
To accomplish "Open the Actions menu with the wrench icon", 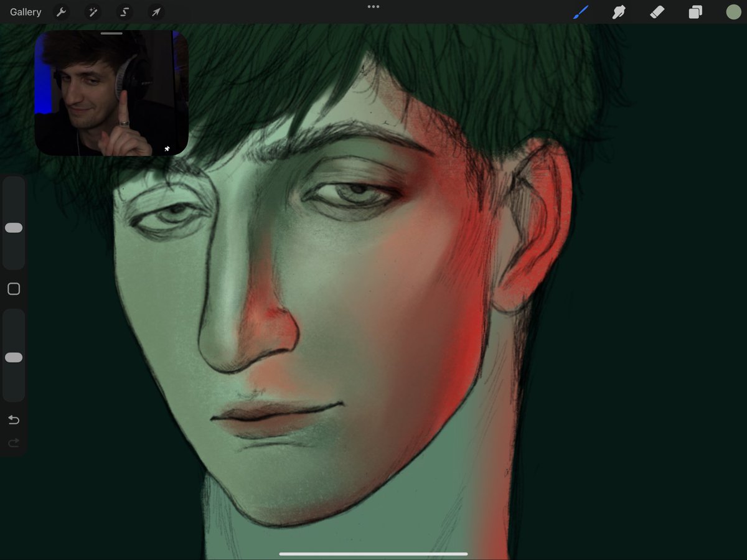I will [61, 11].
